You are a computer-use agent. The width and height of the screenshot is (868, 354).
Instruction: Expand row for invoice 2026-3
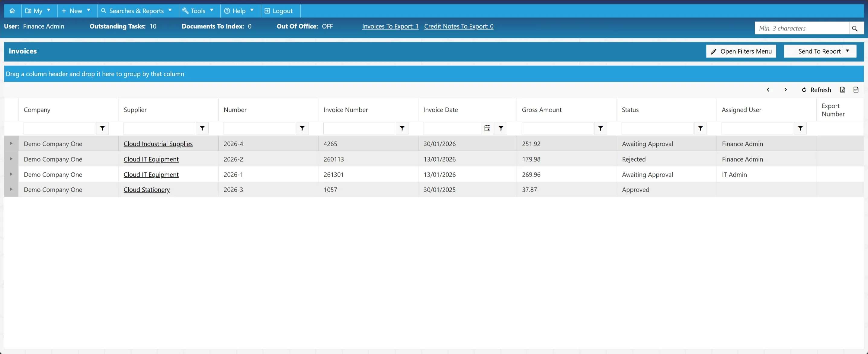coord(11,189)
